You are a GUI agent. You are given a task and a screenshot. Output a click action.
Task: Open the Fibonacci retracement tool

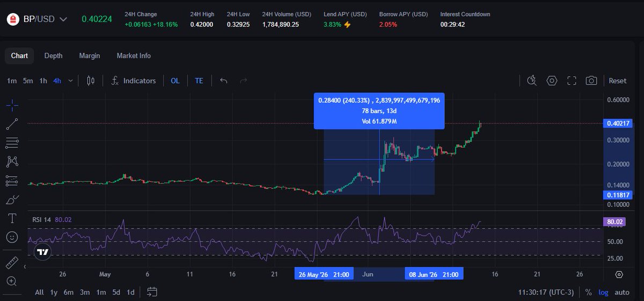12,143
